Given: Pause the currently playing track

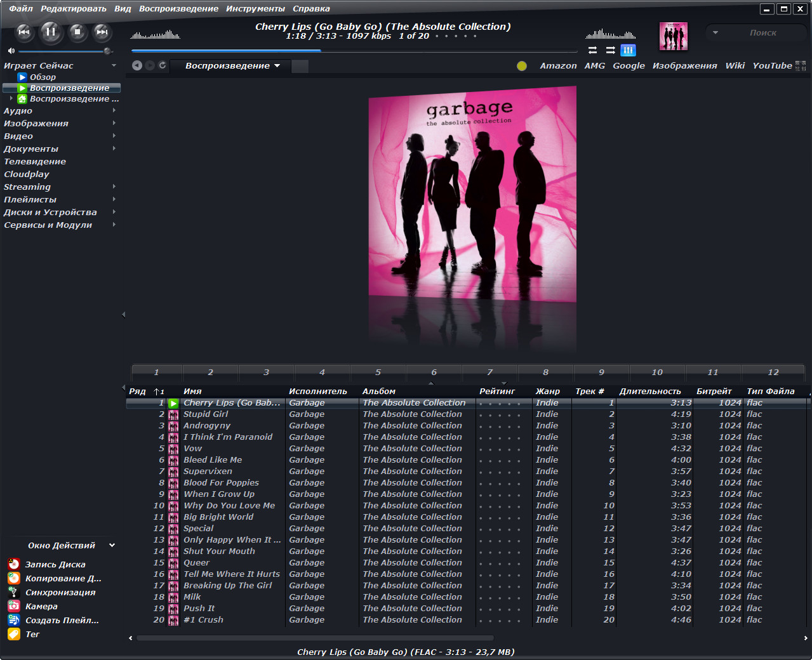Looking at the screenshot, I should tap(51, 31).
